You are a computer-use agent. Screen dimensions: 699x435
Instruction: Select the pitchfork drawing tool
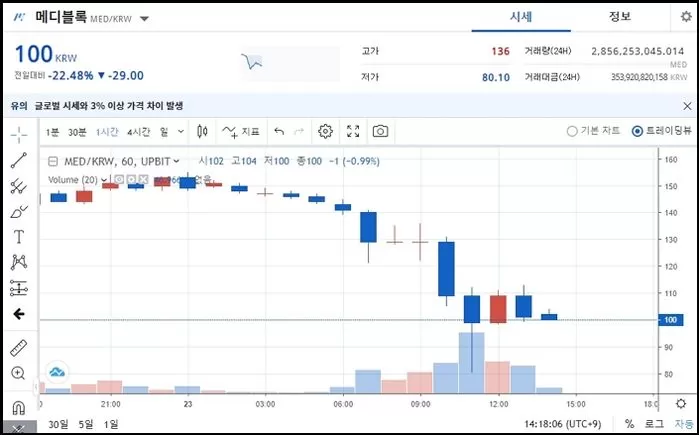(x=19, y=186)
